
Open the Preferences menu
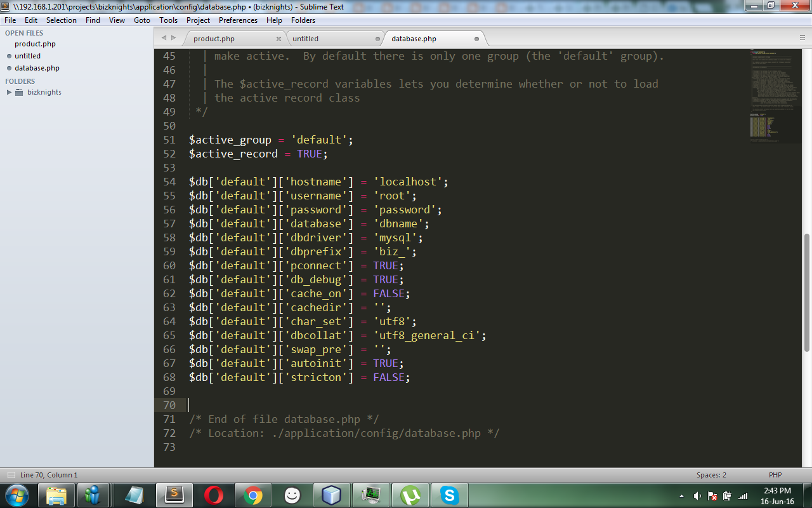(239, 20)
